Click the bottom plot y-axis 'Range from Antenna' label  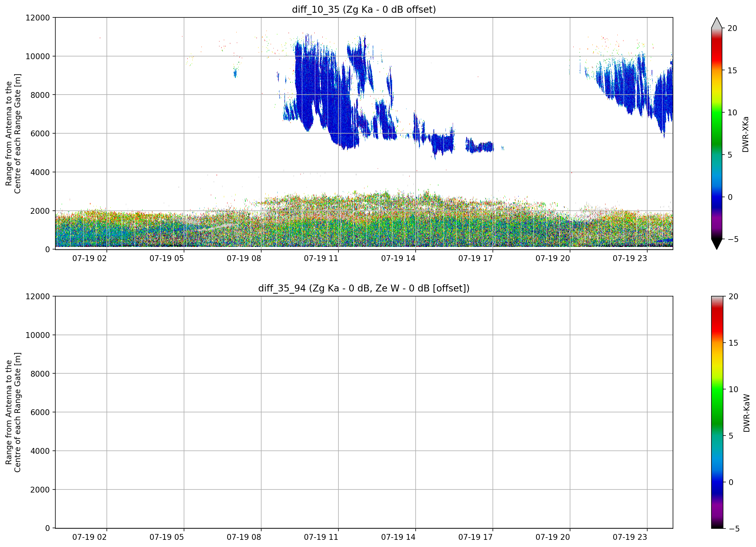click(x=13, y=412)
